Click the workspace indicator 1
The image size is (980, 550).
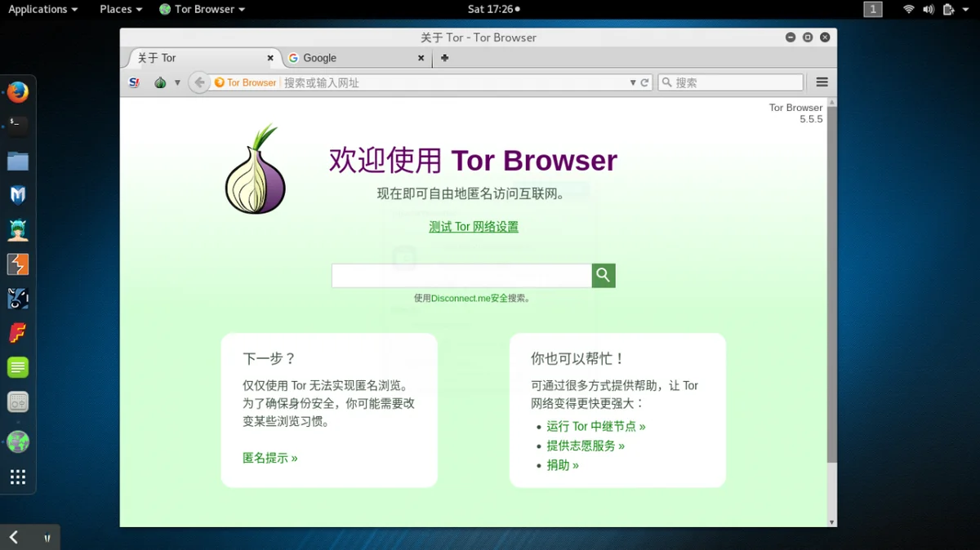[x=873, y=9]
